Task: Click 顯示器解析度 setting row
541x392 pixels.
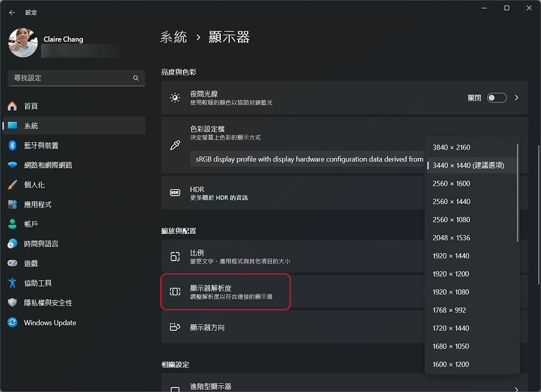Action: pyautogui.click(x=344, y=291)
